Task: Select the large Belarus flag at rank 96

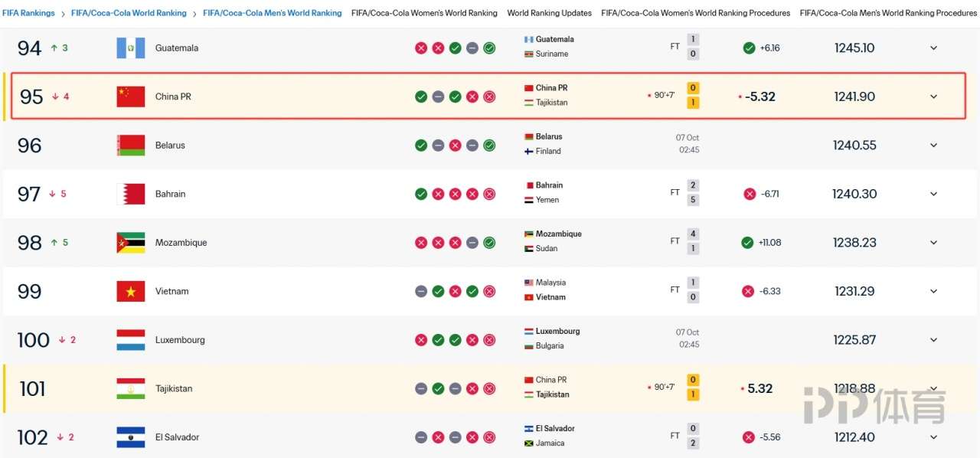Action: click(130, 146)
